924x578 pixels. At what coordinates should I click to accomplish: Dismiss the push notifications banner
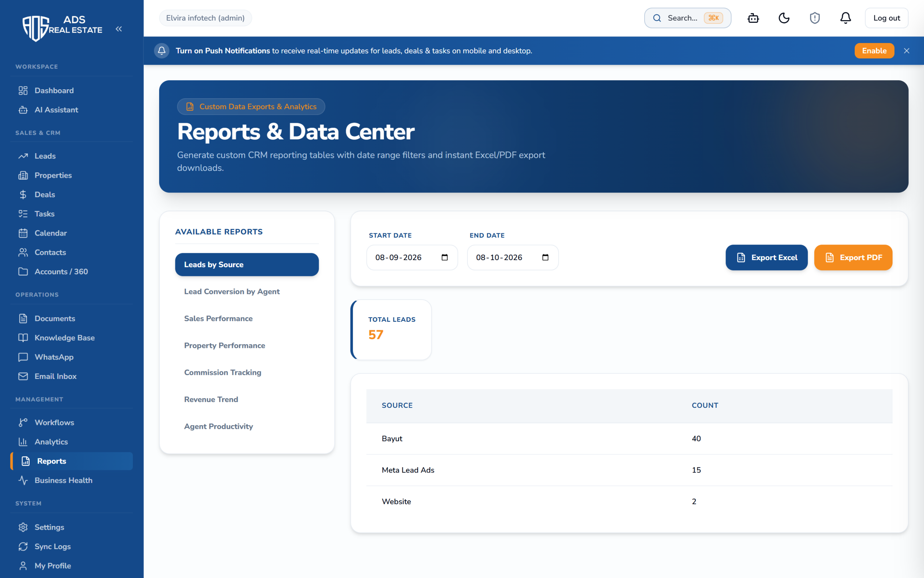click(x=906, y=51)
